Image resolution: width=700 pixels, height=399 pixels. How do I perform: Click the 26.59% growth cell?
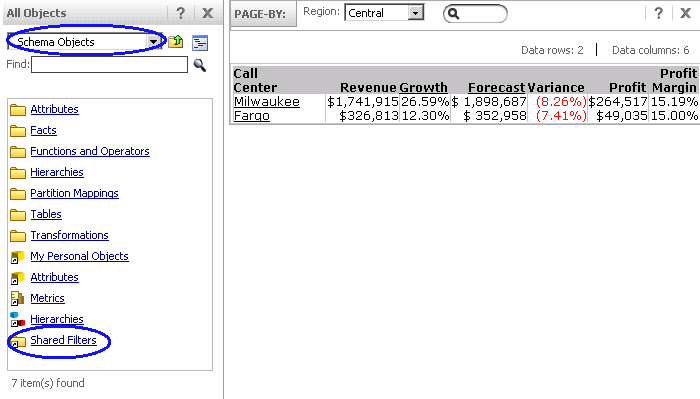click(425, 101)
